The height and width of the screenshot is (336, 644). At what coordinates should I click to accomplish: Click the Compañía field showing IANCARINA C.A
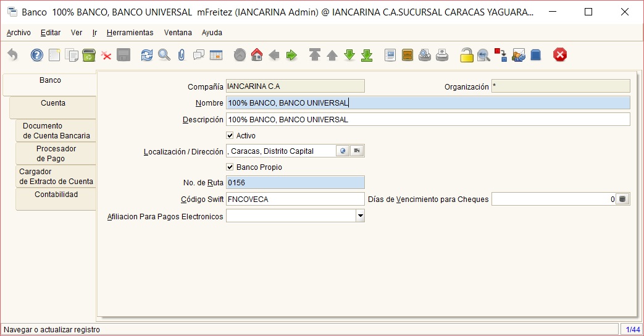(x=295, y=86)
